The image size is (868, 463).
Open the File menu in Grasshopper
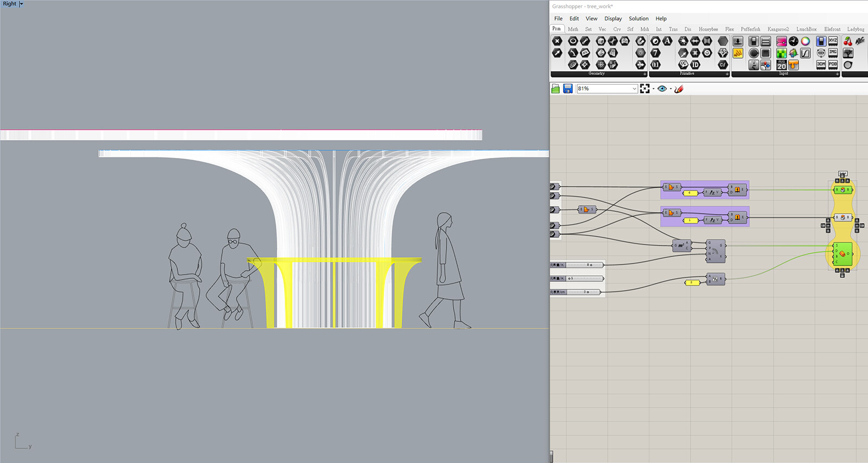tap(558, 18)
